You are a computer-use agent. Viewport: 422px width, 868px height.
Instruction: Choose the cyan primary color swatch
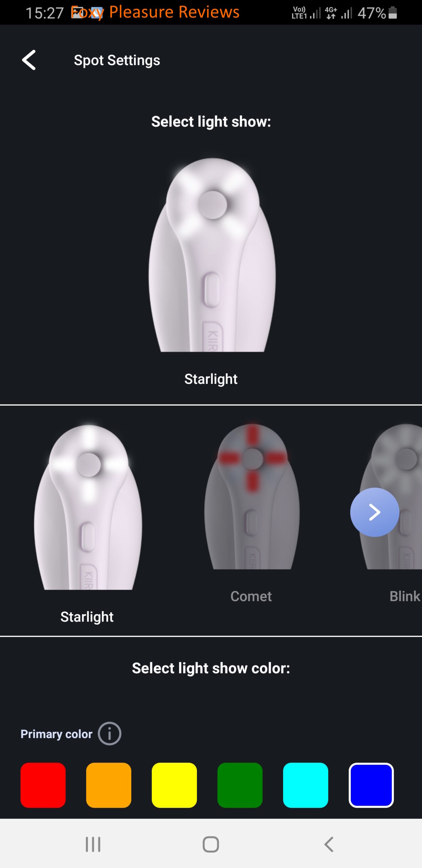click(305, 785)
